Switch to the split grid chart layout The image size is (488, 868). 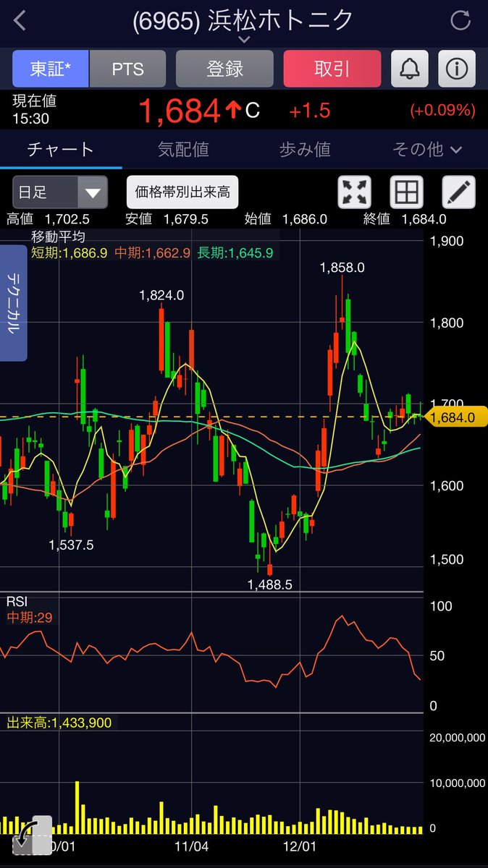tap(407, 192)
